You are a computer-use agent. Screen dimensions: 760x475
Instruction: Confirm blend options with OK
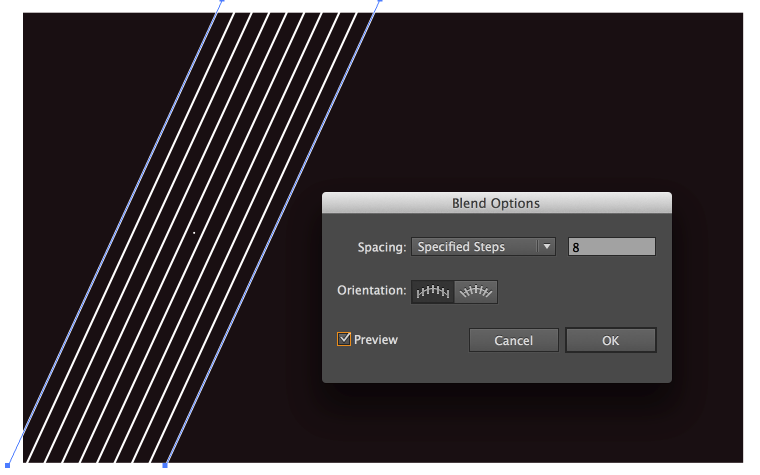click(x=611, y=340)
